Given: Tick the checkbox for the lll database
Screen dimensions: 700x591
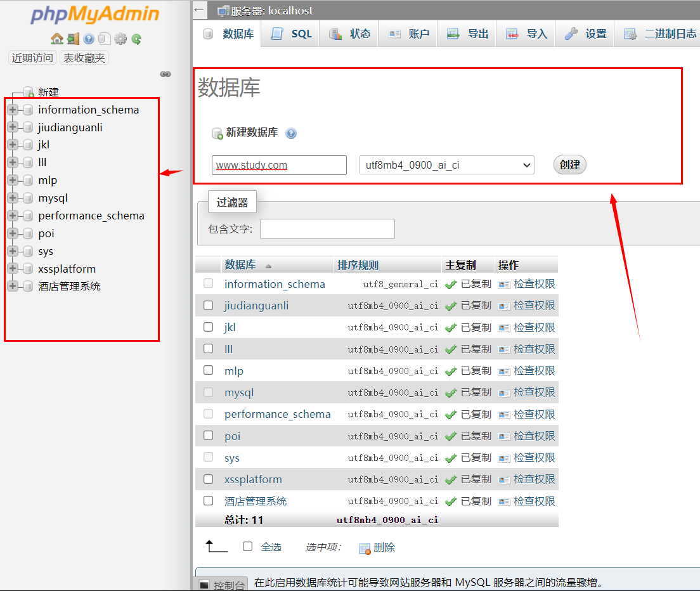Looking at the screenshot, I should click(208, 348).
